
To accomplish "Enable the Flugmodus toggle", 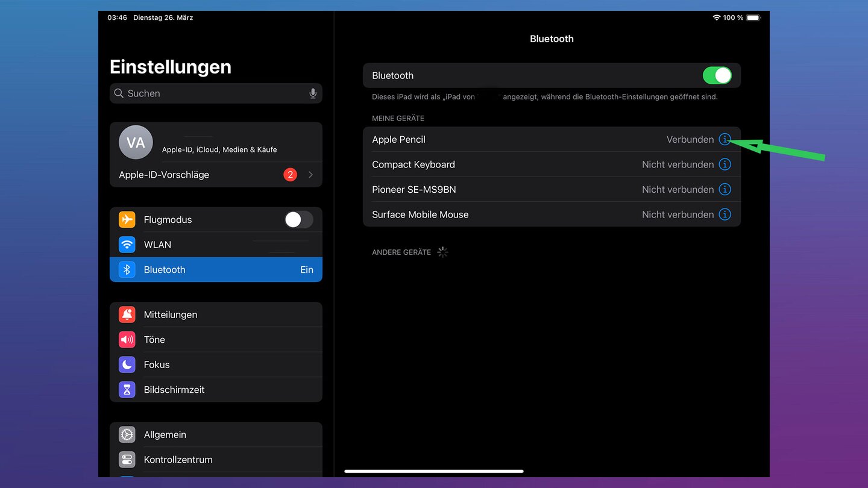I will click(298, 219).
